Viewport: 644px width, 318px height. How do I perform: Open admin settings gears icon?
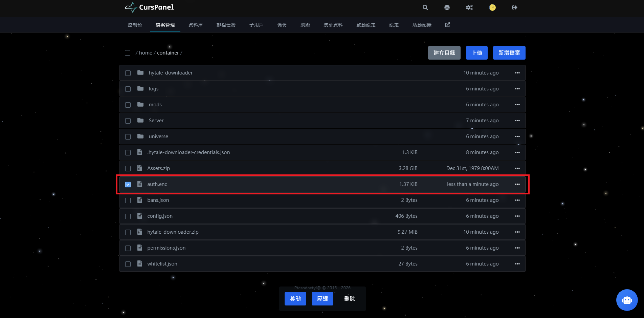469,7
